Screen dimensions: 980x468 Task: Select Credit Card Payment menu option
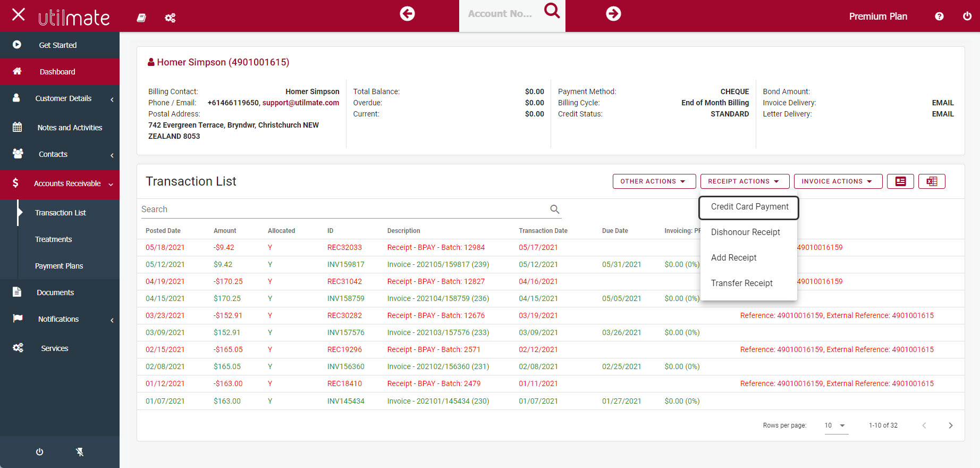749,207
